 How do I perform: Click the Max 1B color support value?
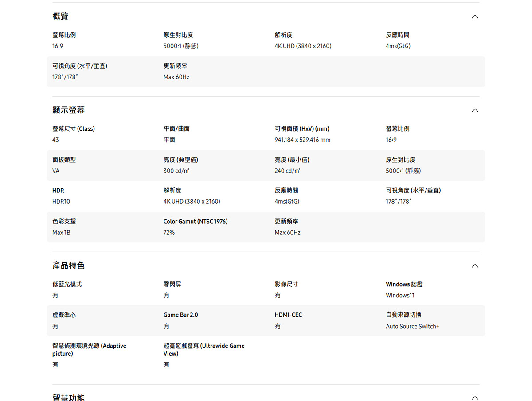(x=61, y=233)
